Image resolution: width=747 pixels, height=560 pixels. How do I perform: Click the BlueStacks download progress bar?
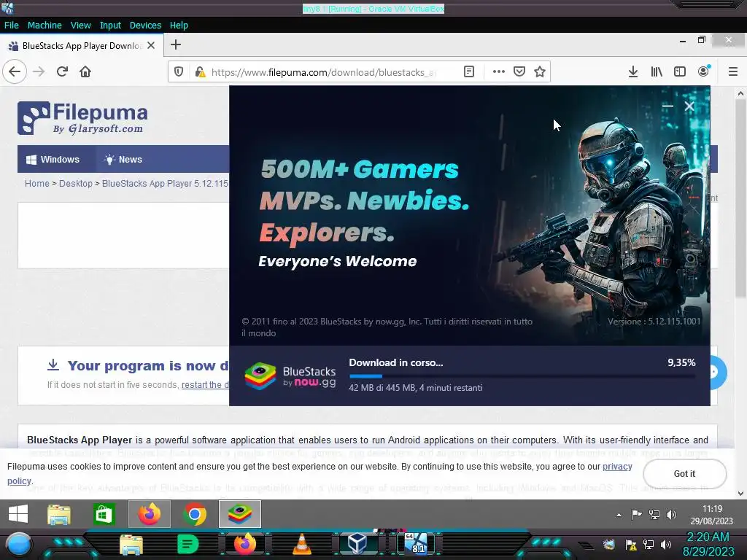click(522, 376)
